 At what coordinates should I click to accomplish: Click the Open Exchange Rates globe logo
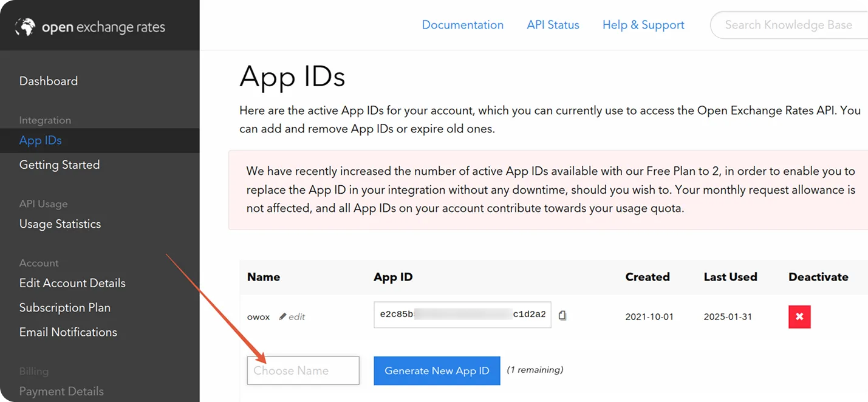tap(26, 27)
